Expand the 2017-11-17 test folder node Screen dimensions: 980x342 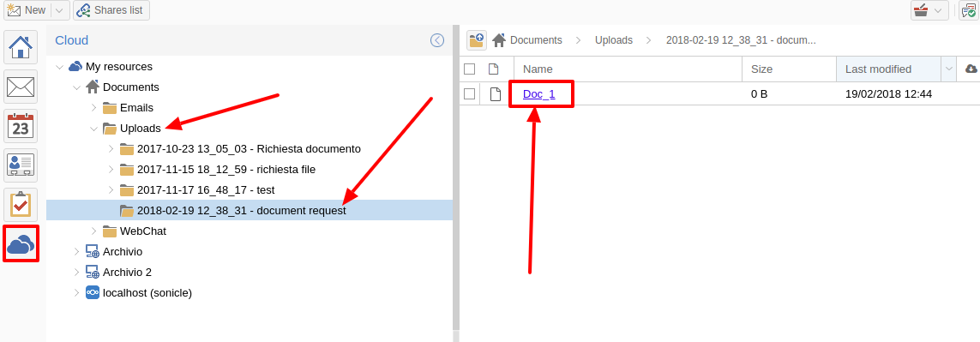tap(111, 190)
